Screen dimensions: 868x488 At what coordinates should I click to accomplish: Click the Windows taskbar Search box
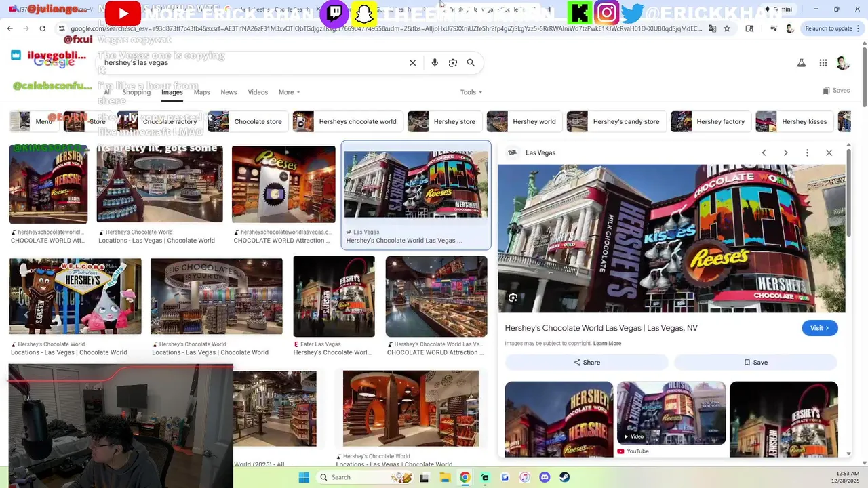click(x=365, y=477)
